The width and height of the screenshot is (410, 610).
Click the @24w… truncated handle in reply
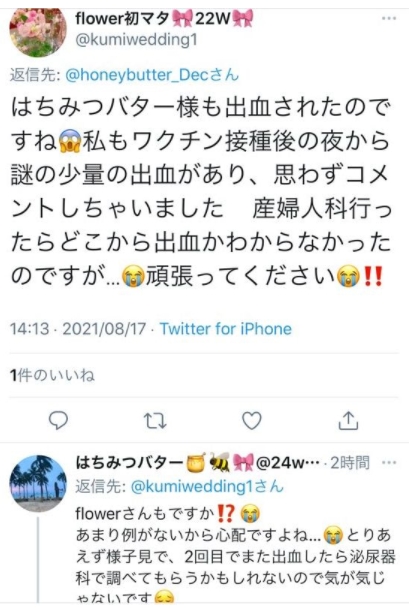point(287,463)
